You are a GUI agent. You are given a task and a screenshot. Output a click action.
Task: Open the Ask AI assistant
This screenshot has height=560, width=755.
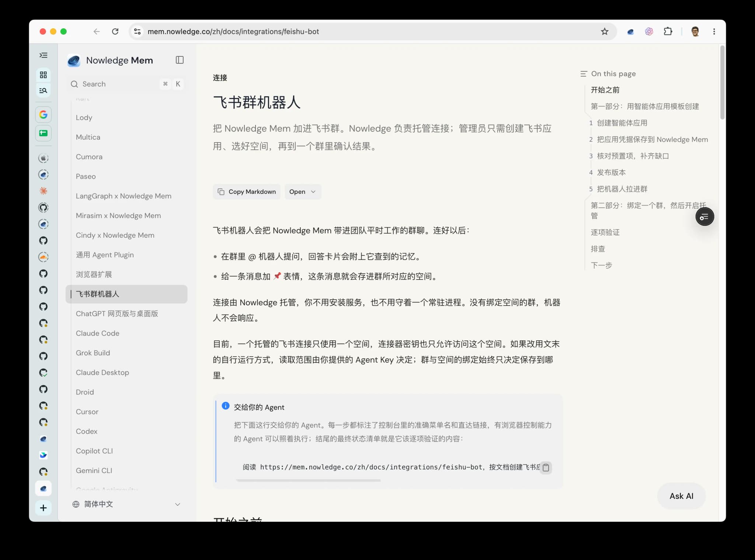(x=681, y=496)
